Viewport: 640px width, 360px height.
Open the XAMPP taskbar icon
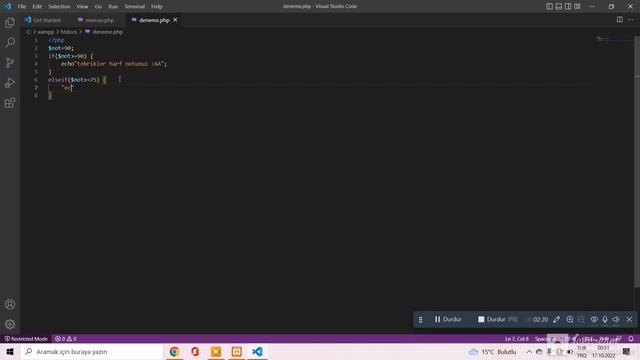coord(237,351)
